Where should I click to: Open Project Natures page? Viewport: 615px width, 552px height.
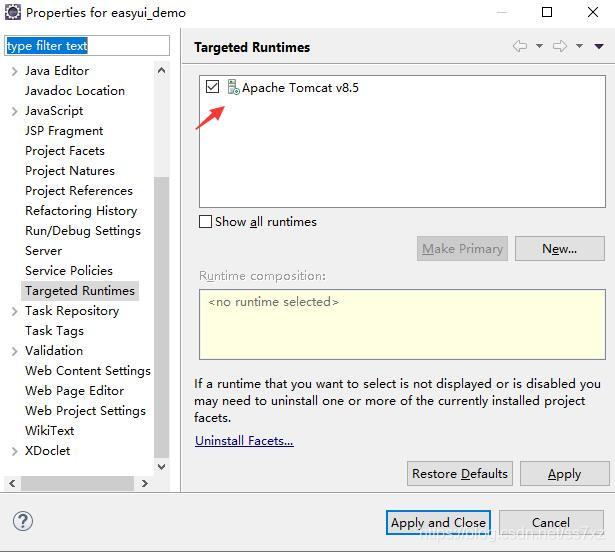[70, 171]
